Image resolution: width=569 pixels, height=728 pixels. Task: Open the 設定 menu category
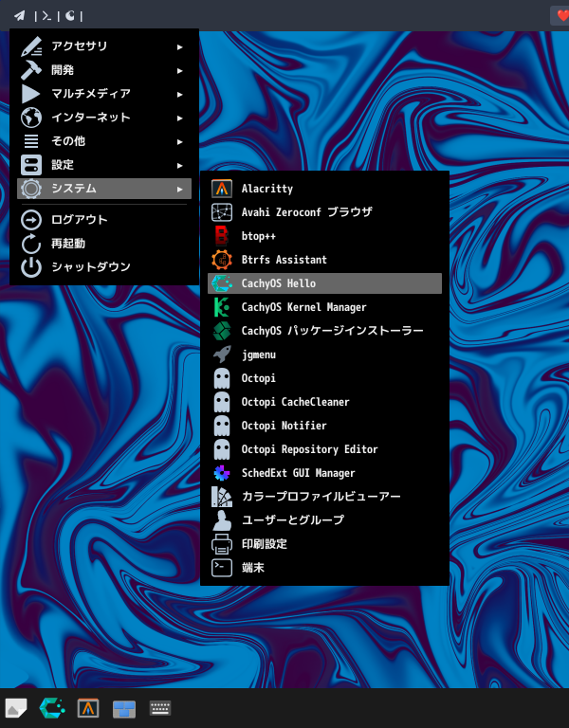tap(104, 165)
